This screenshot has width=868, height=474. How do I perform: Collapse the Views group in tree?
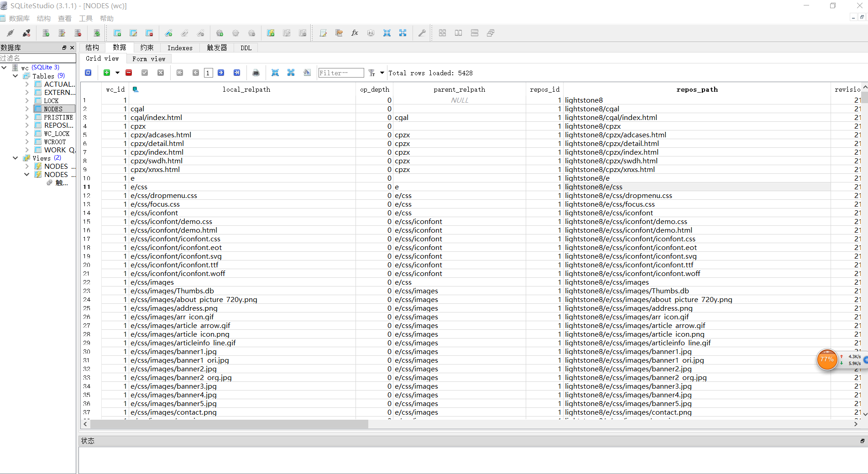coord(16,158)
